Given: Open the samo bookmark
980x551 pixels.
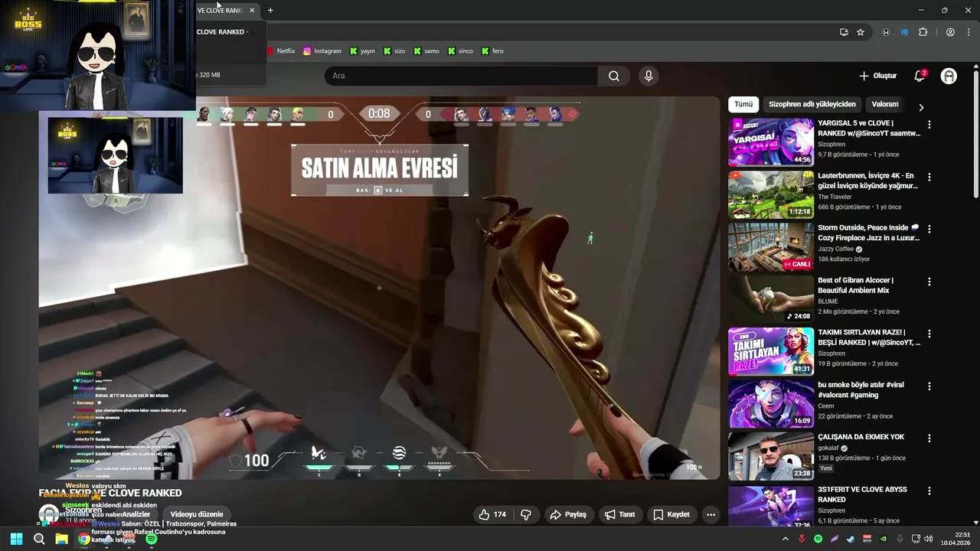Looking at the screenshot, I should click(426, 51).
